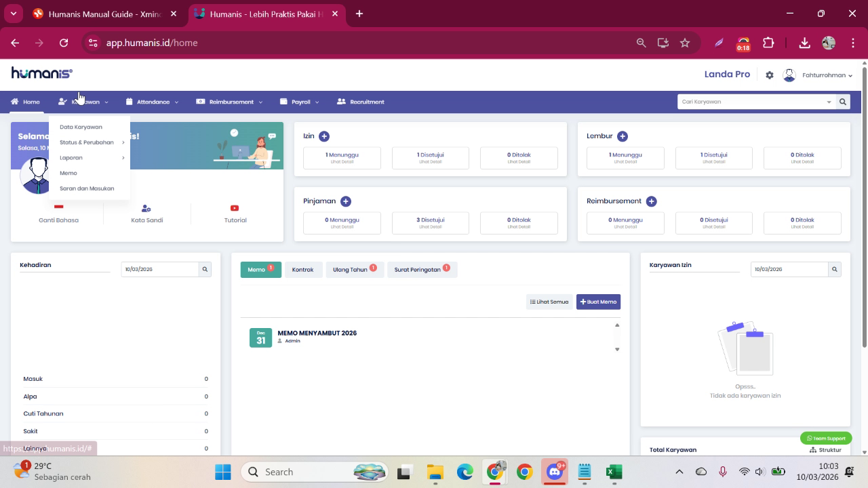Show hidden icons in the system tray
868x488 pixels.
tap(679, 472)
